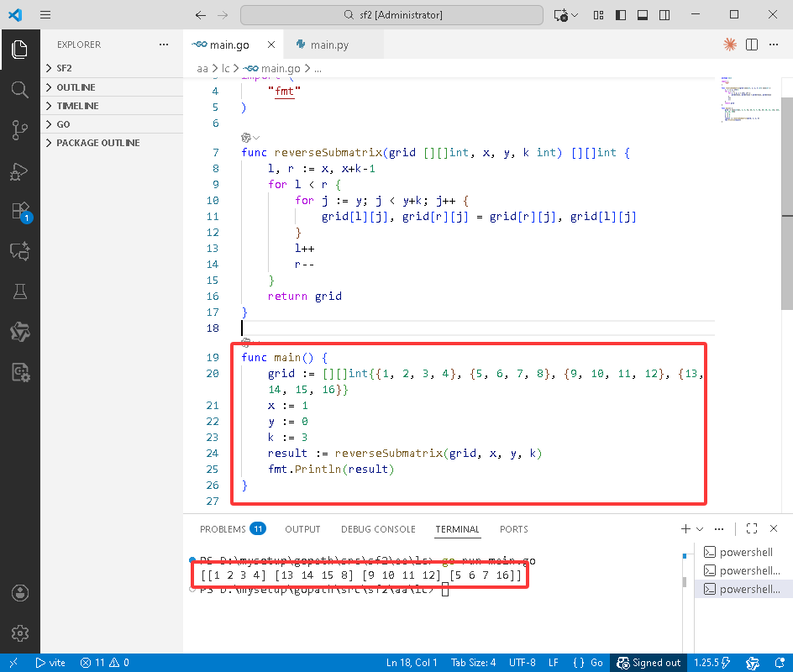Close the main.go editor tab
This screenshot has width=793, height=672.
[x=271, y=45]
